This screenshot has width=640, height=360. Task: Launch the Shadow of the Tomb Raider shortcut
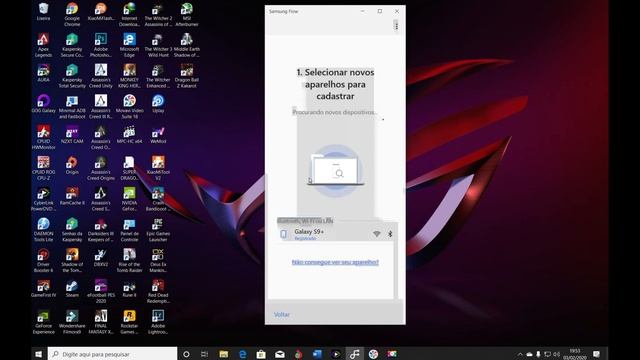click(x=72, y=260)
